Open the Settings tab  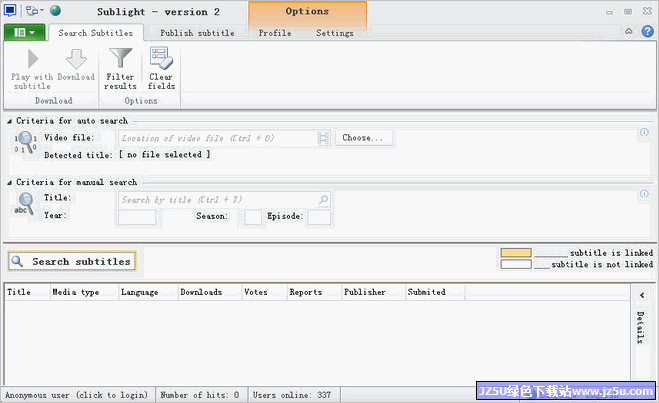pyautogui.click(x=335, y=33)
